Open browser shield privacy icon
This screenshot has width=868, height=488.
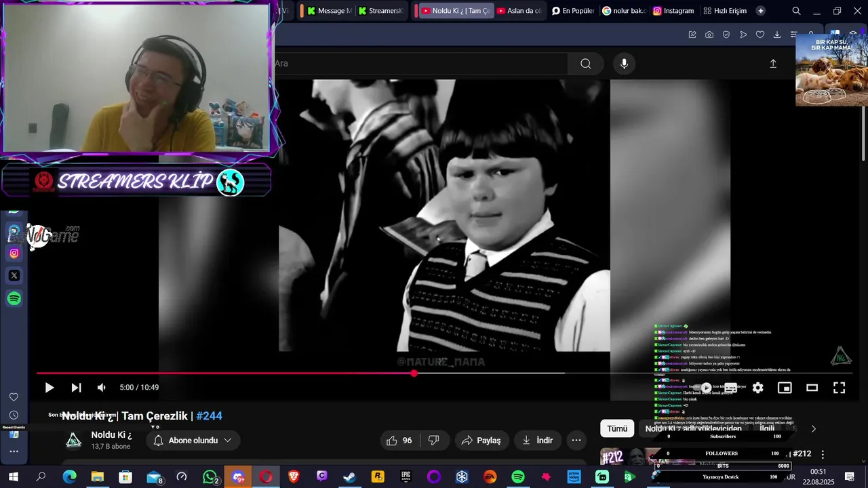click(726, 35)
